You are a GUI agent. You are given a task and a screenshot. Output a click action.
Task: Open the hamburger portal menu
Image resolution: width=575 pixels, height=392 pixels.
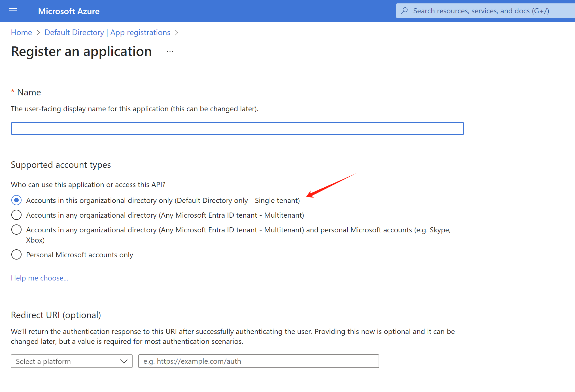[x=13, y=11]
